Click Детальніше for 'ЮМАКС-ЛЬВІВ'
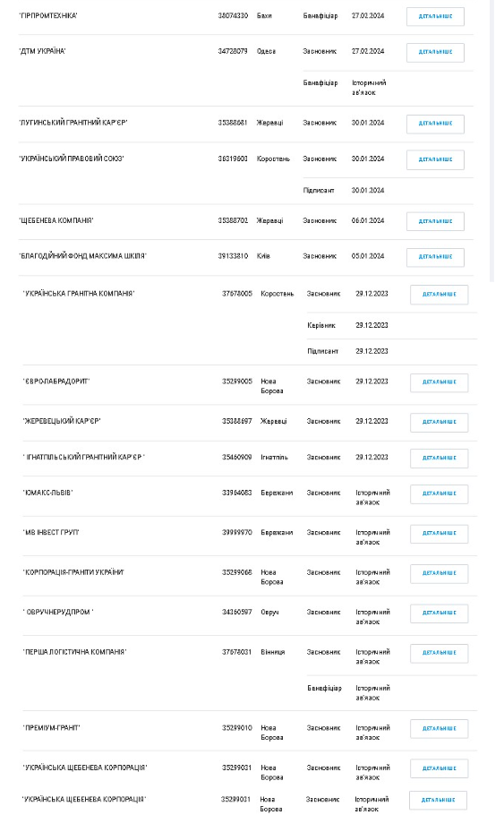Image resolution: width=504 pixels, height=815 pixels. (x=439, y=493)
